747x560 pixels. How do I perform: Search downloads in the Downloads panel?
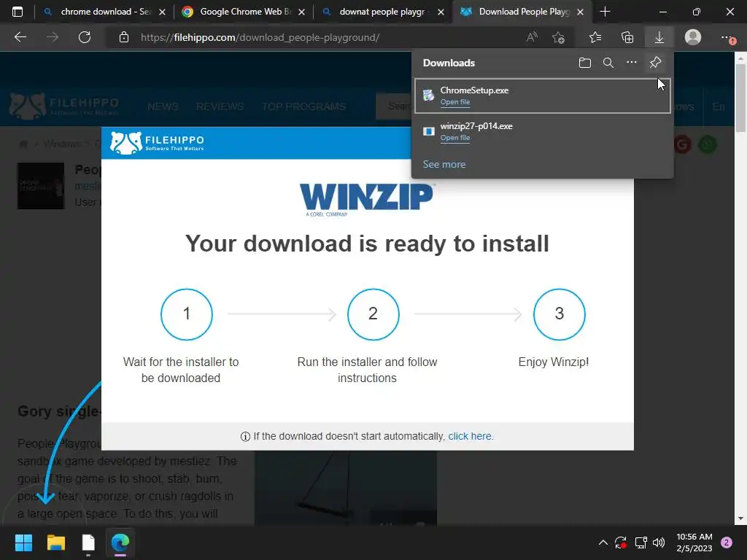(x=608, y=63)
